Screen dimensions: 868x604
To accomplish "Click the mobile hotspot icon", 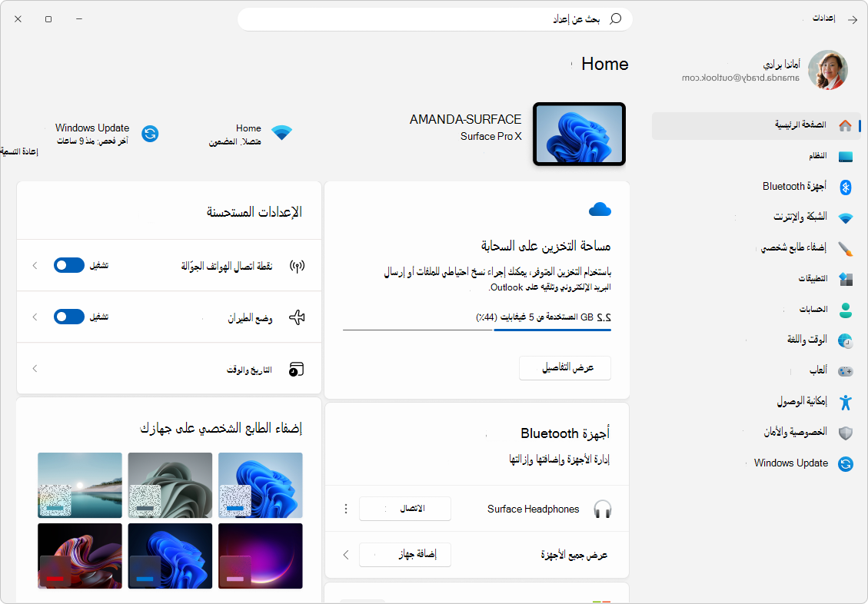I will click(298, 266).
